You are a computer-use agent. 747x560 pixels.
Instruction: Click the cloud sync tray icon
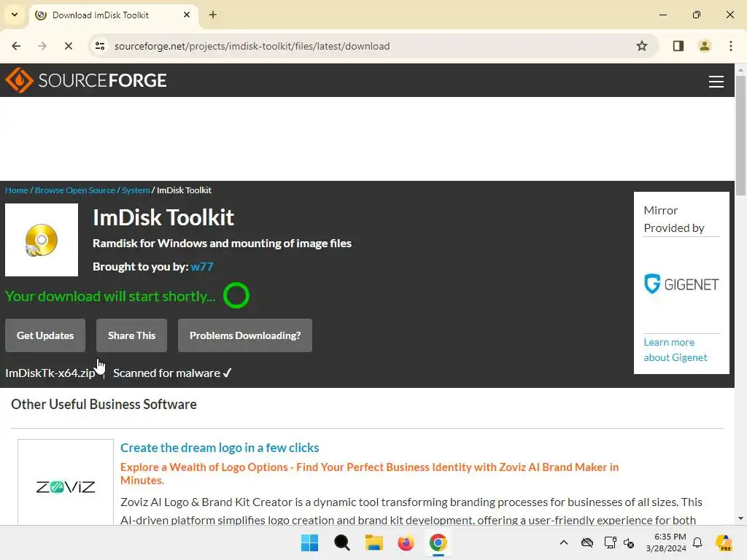coord(587,542)
